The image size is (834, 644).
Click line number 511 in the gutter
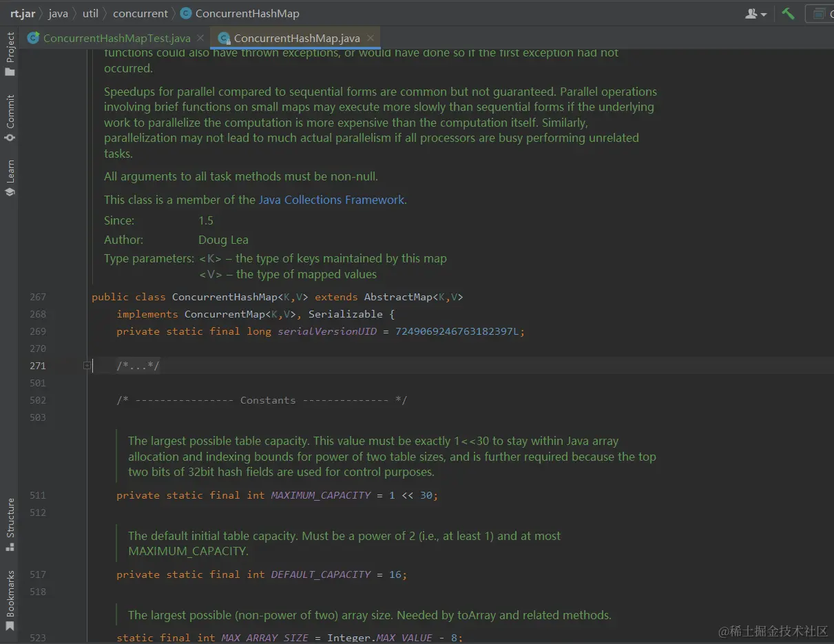tap(38, 495)
